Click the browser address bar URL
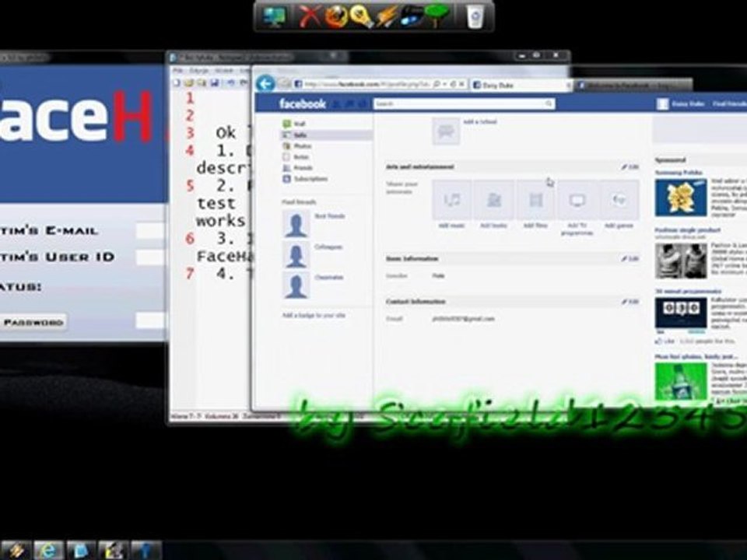The image size is (747, 560). point(366,85)
